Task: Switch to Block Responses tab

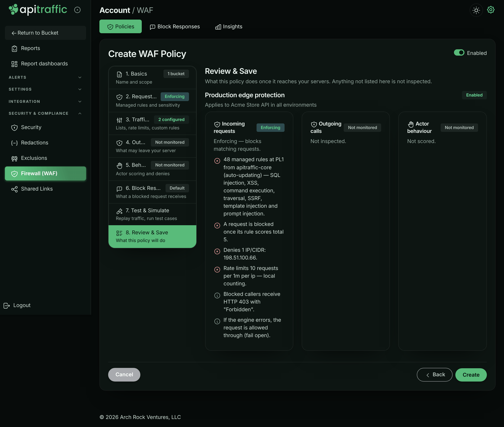Action: [x=175, y=27]
